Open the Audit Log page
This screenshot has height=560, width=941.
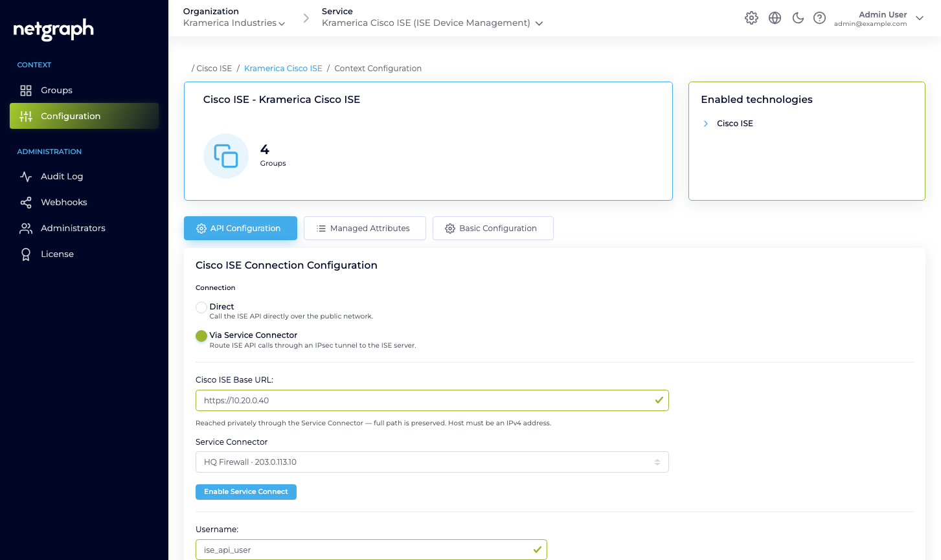coord(84,176)
